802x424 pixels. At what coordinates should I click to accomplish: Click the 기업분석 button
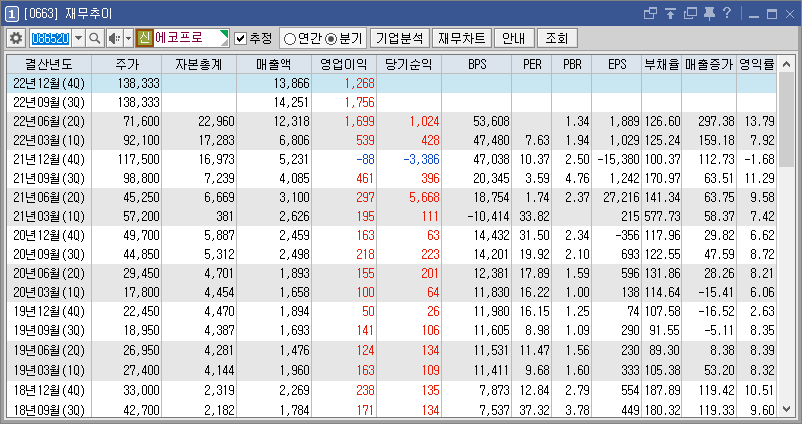399,38
